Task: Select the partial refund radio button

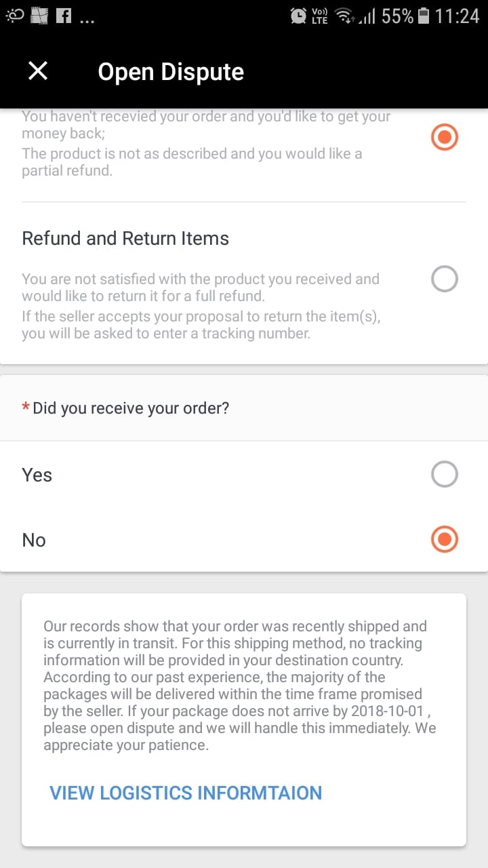Action: point(445,138)
